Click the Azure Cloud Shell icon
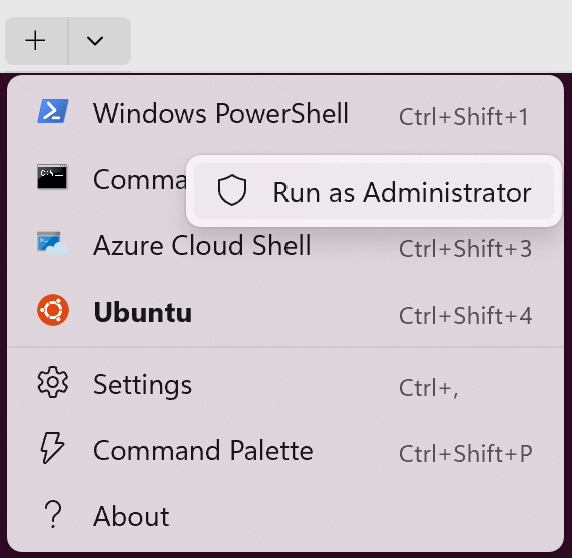Screen dimensions: 572x558 53,243
